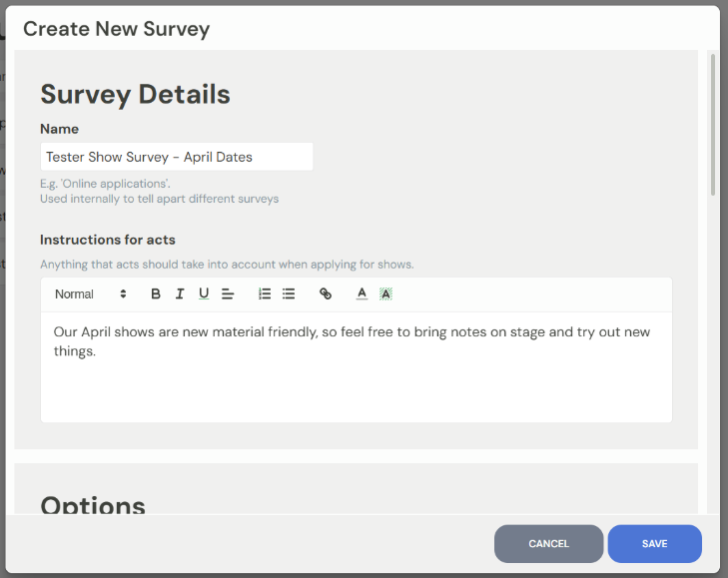Image resolution: width=728 pixels, height=578 pixels.
Task: Insert a bulleted list
Action: (289, 293)
